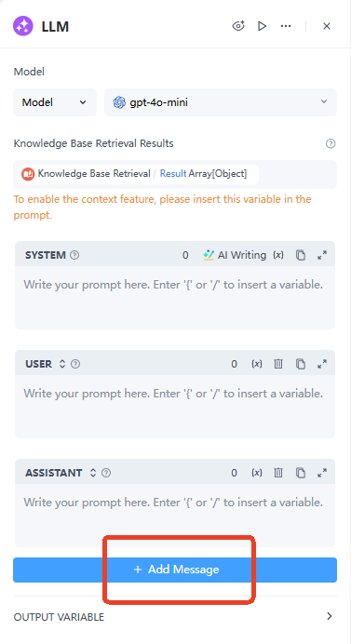The image size is (351, 644).
Task: Click the ASSISTANT help question mark icon
Action: tap(106, 473)
